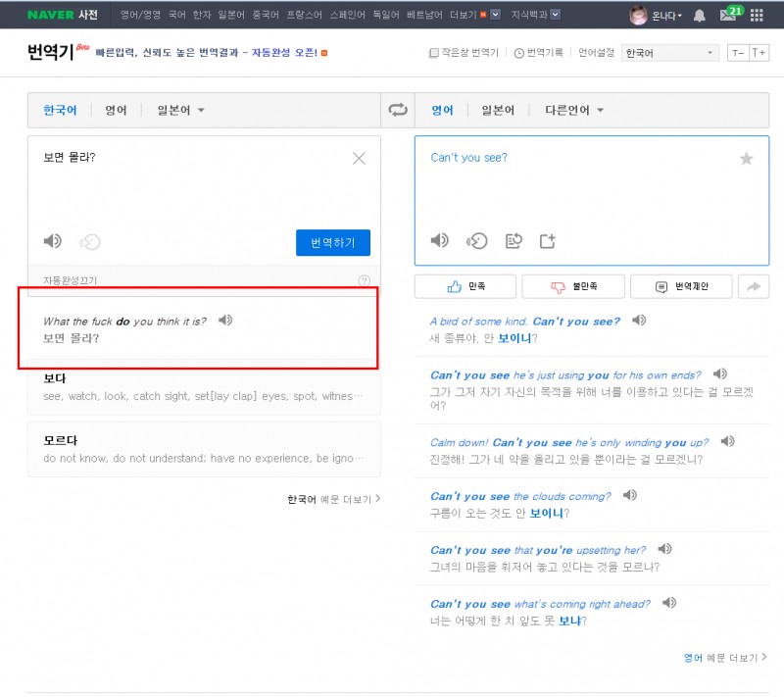Toggle the 작은창 번역기 small window option

click(464, 53)
